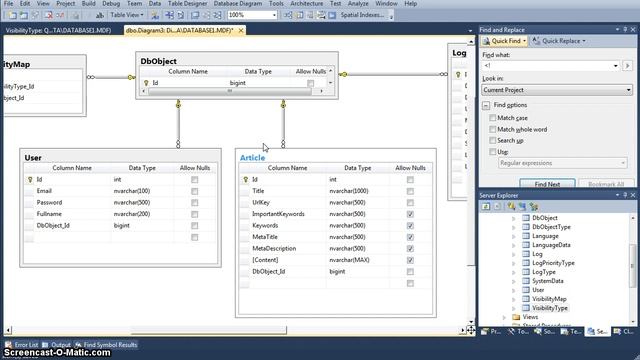The width and height of the screenshot is (640, 360).
Task: Open the Look in Current Project combo box
Action: click(557, 90)
